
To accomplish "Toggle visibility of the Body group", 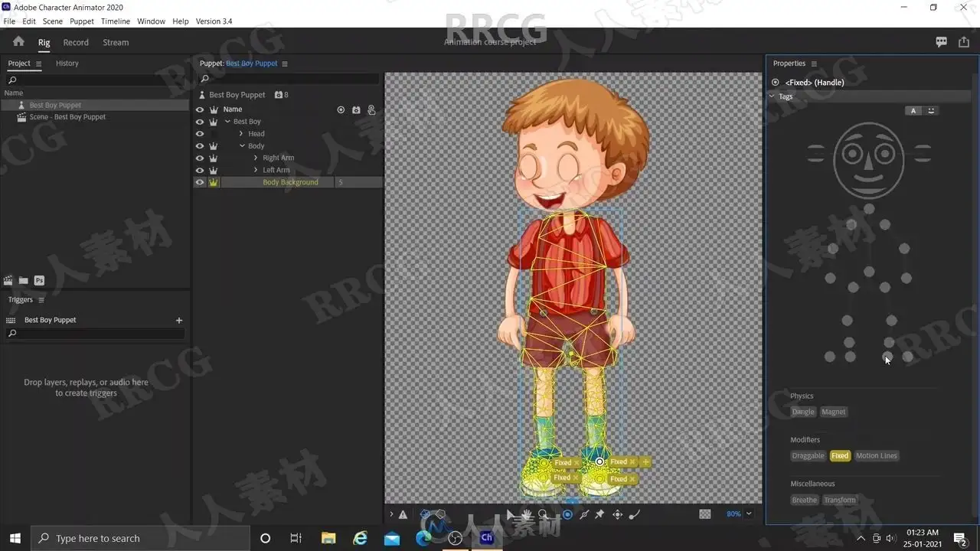I will [200, 146].
